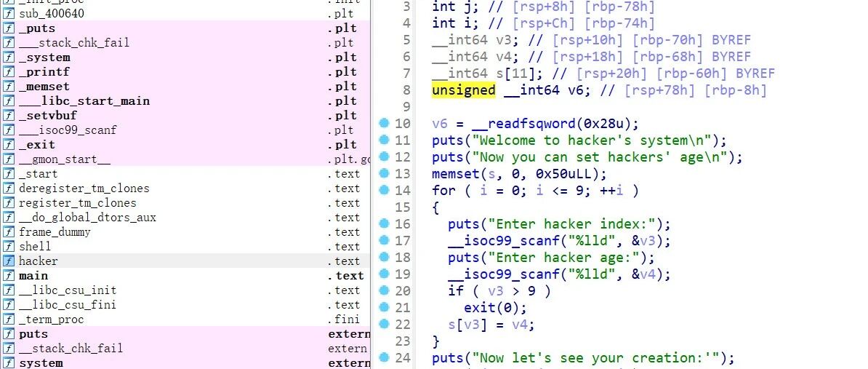The width and height of the screenshot is (868, 369).
Task: Click the highlighted unsigned keyword
Action: 463,90
